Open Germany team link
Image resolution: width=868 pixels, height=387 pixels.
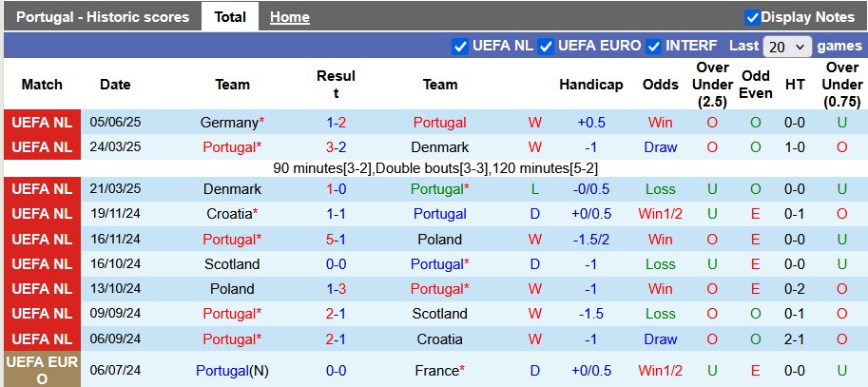click(x=229, y=123)
